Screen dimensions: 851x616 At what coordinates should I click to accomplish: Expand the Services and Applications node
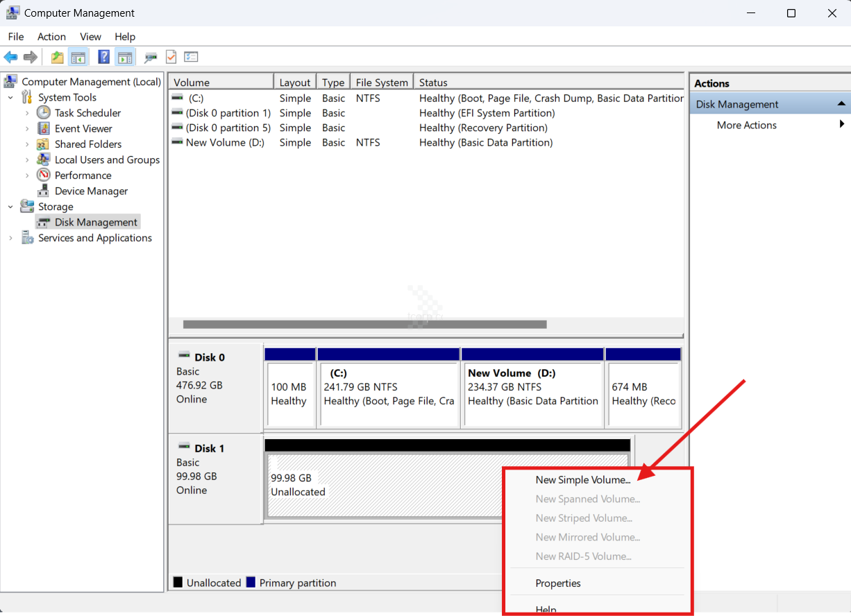pyautogui.click(x=10, y=238)
